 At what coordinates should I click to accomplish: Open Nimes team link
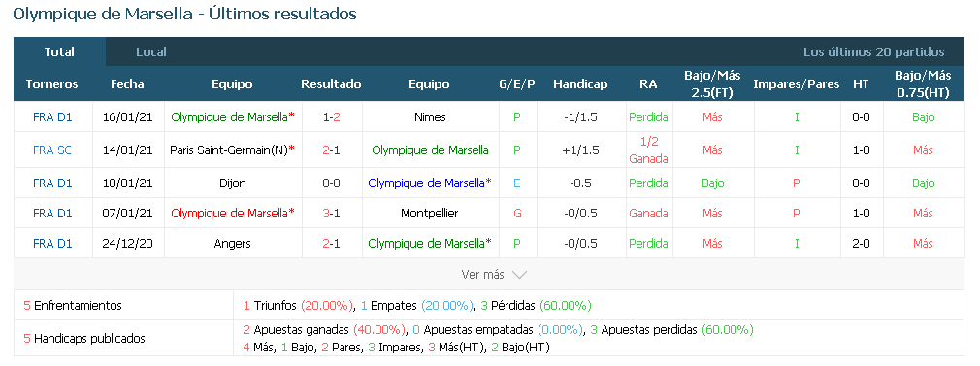click(x=430, y=117)
